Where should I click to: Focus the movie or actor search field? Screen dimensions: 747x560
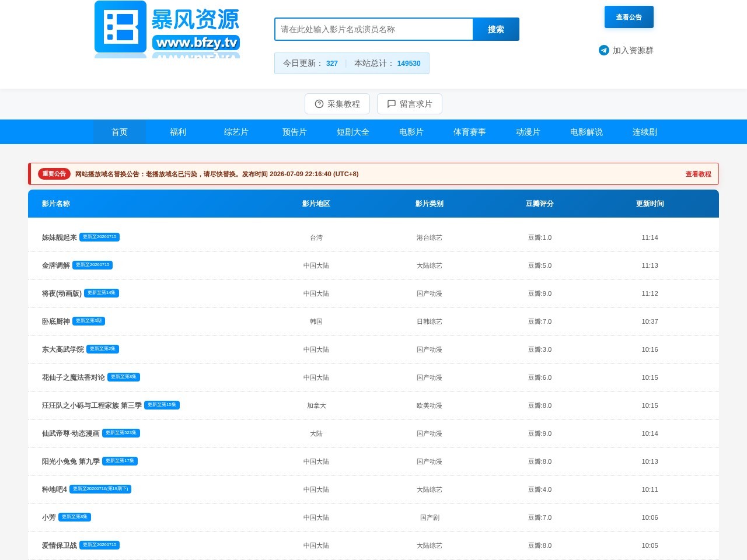373,29
